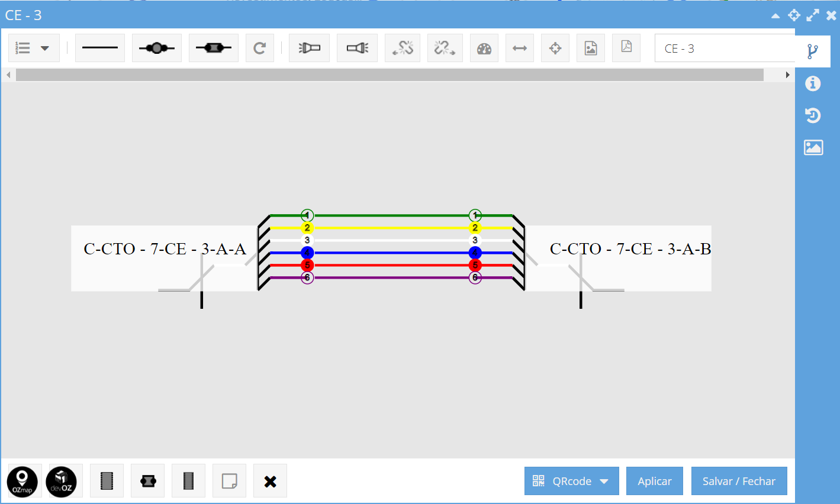Viewport: 840px width, 504px height.
Task: Click the Aplicar button
Action: (x=655, y=481)
